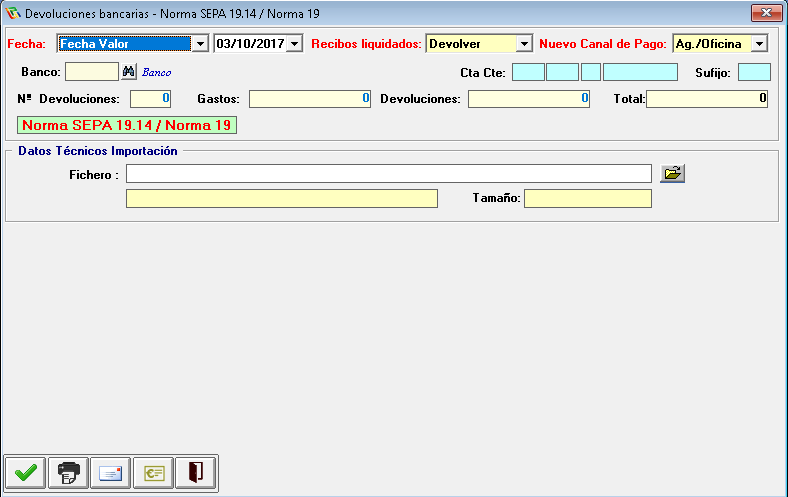Screen dimensions: 788x497
Task: Click the Recibos liquidados label
Action: click(366, 44)
